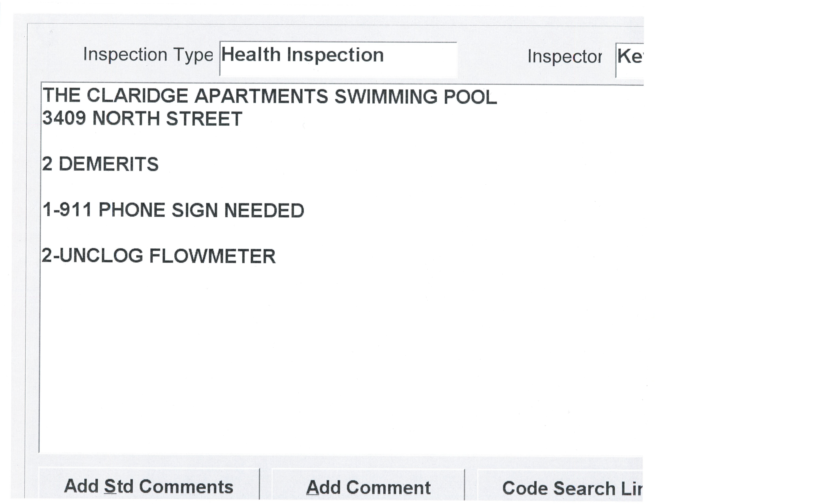
Task: Click the word FLOWMETER in the comments
Action: point(212,256)
